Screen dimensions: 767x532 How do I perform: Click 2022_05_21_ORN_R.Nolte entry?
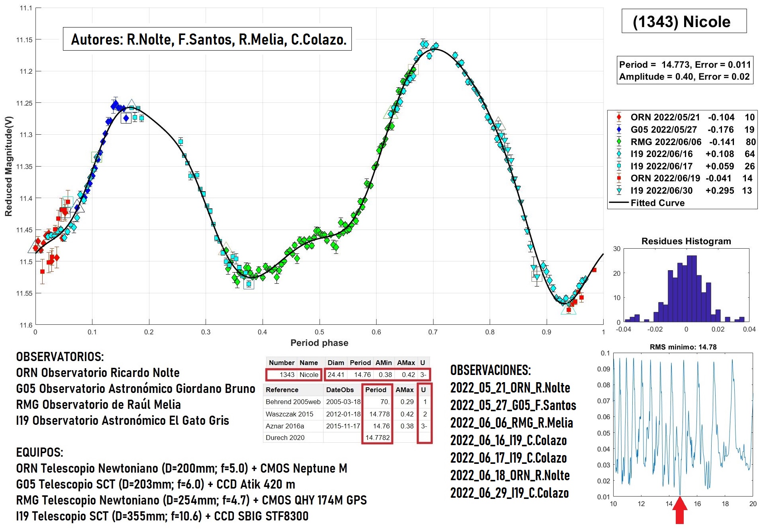(x=510, y=388)
